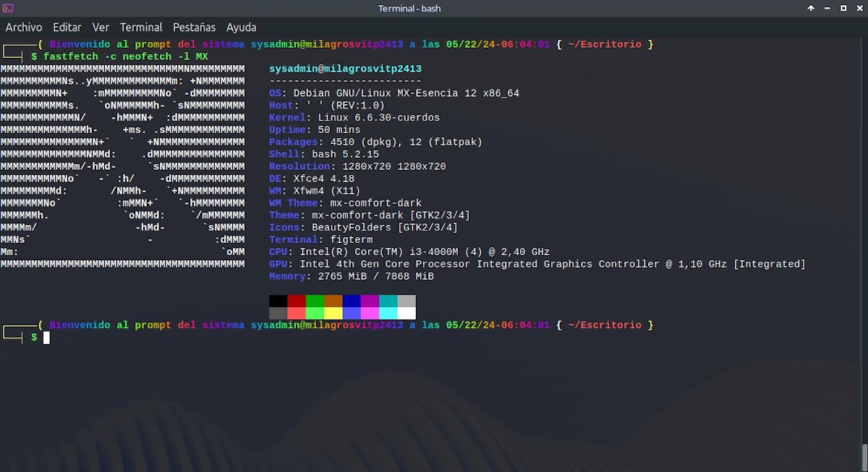This screenshot has height=472, width=868.
Task: Open the Archivo menu
Action: click(24, 27)
